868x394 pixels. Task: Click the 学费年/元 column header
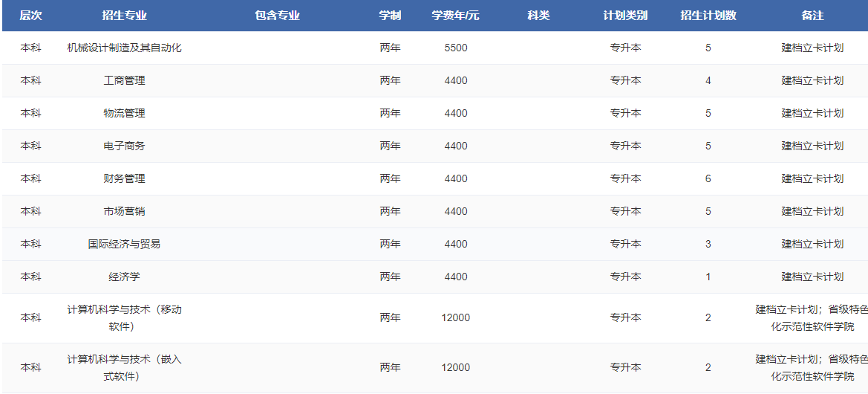455,16
